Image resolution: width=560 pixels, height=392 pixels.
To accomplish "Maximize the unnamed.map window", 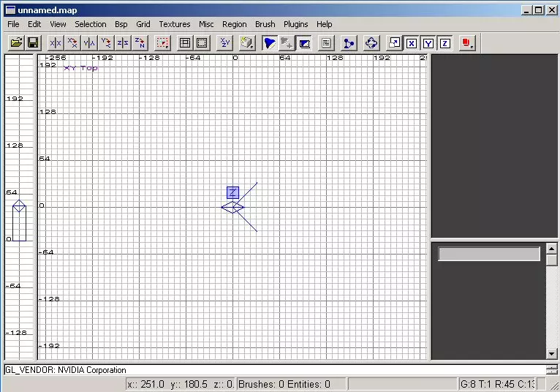I will tap(539, 10).
